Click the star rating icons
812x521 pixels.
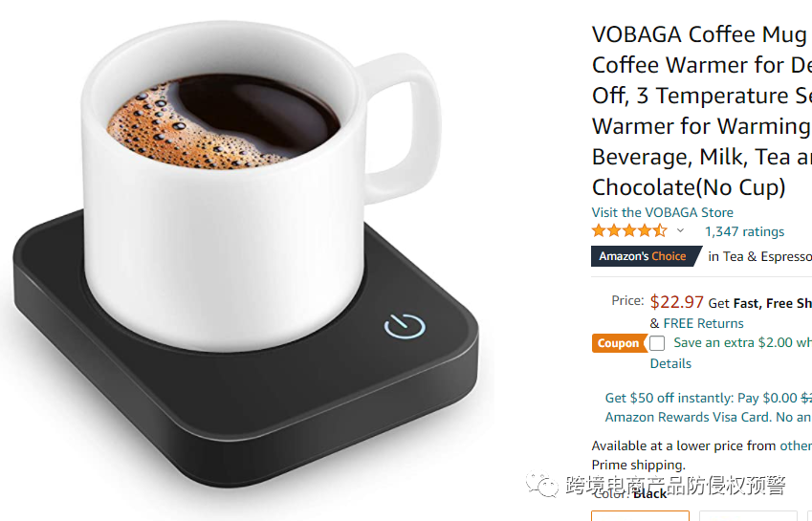(629, 230)
